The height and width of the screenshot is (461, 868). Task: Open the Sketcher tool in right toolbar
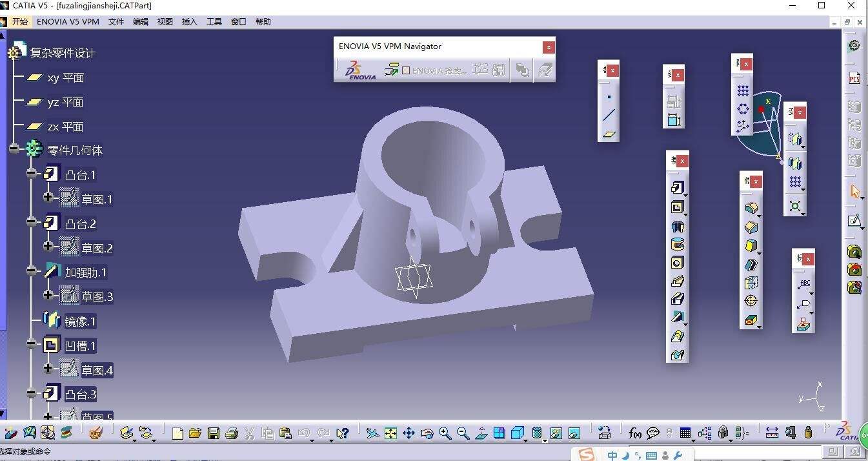(x=854, y=221)
